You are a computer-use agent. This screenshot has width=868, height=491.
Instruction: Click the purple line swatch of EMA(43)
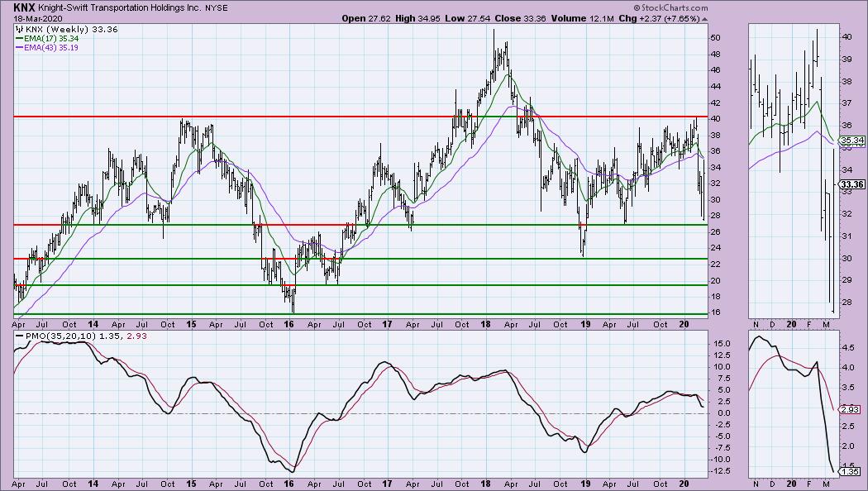click(19, 48)
